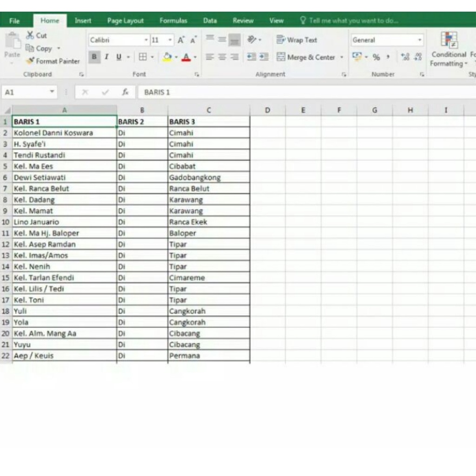The height and width of the screenshot is (476, 476).
Task: Expand the Merge & Center arrow
Action: [342, 57]
